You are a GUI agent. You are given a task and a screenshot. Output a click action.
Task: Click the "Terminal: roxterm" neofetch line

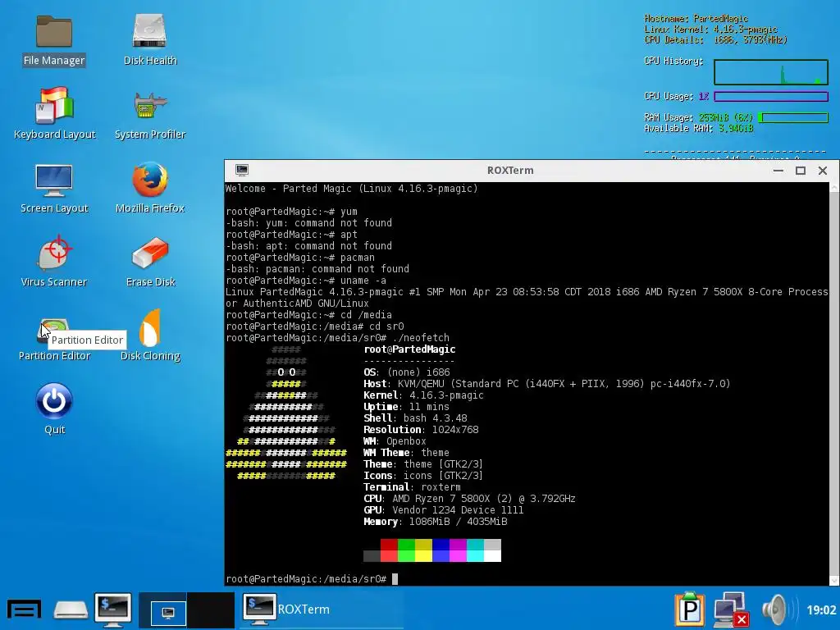(412, 487)
